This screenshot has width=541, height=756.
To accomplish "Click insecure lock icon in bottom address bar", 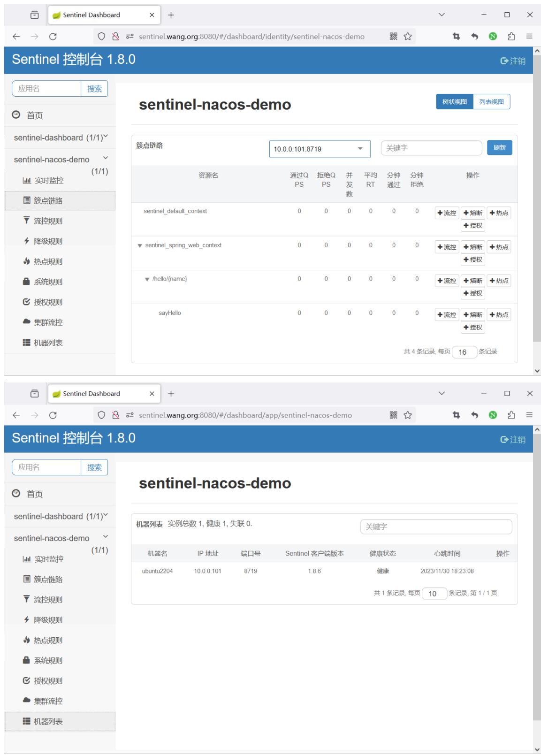I will tap(115, 415).
